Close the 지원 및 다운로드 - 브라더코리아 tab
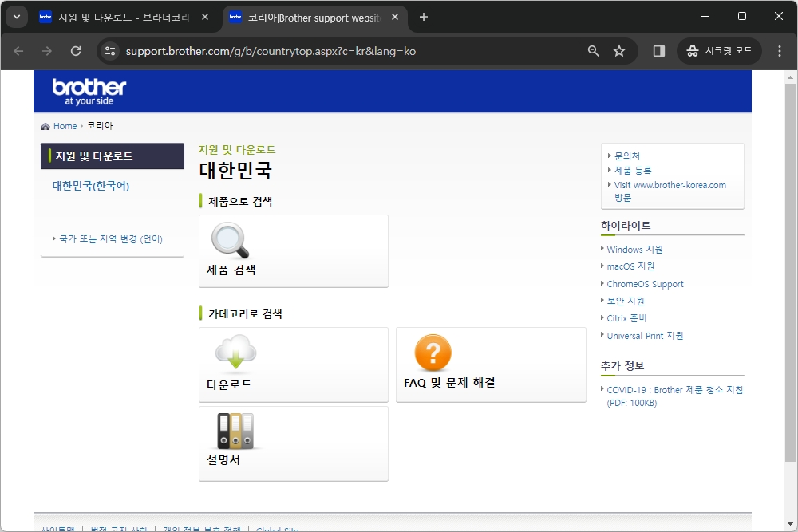The height and width of the screenshot is (532, 798). tap(205, 17)
